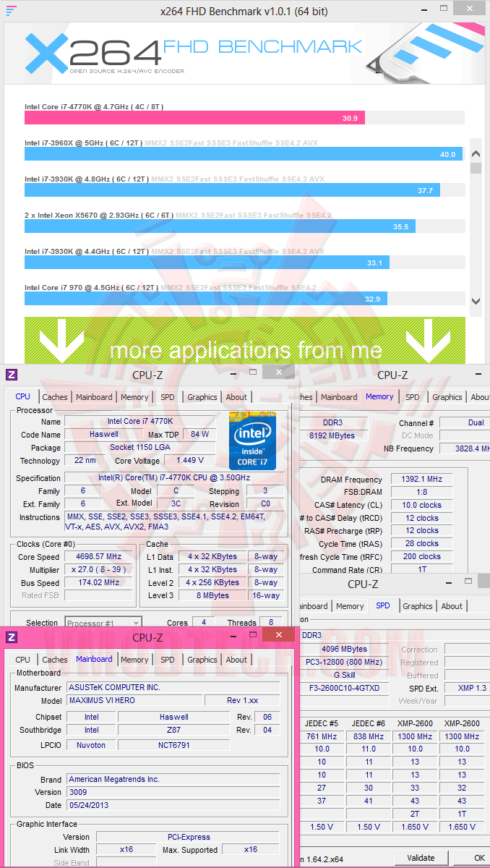Switch to Caches tab in the CPU window

(55, 397)
